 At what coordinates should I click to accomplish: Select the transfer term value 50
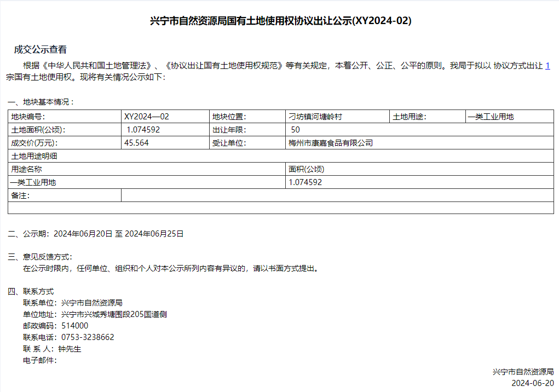click(x=296, y=130)
